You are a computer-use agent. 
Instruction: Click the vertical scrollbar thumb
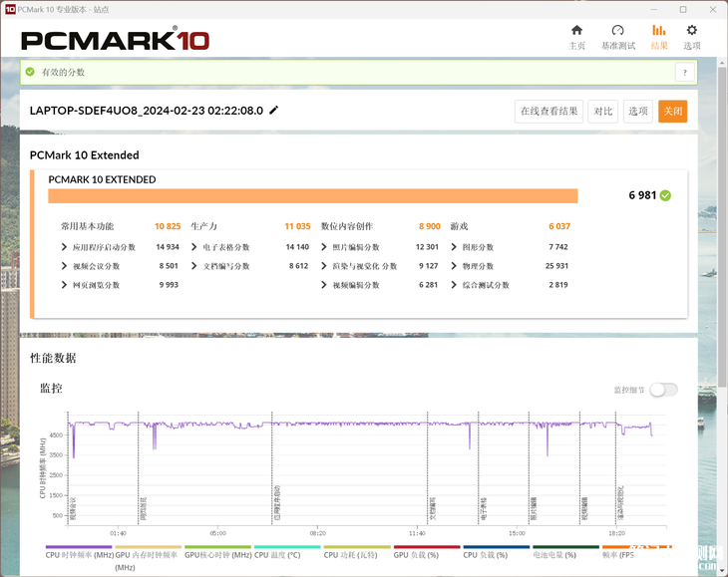click(721, 226)
